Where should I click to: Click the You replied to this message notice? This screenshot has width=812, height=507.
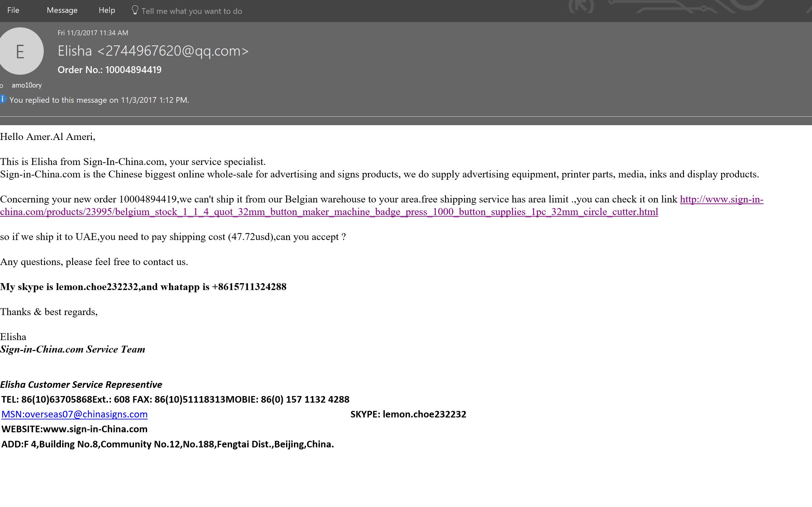[99, 100]
